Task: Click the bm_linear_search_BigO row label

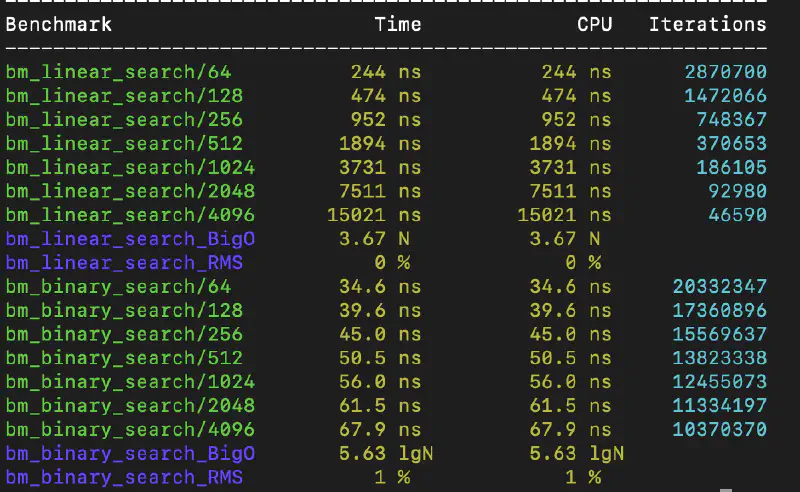Action: [130, 239]
